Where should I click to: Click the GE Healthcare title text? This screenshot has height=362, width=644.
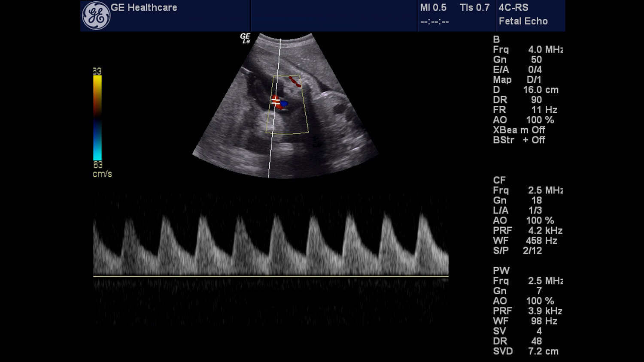tap(144, 7)
